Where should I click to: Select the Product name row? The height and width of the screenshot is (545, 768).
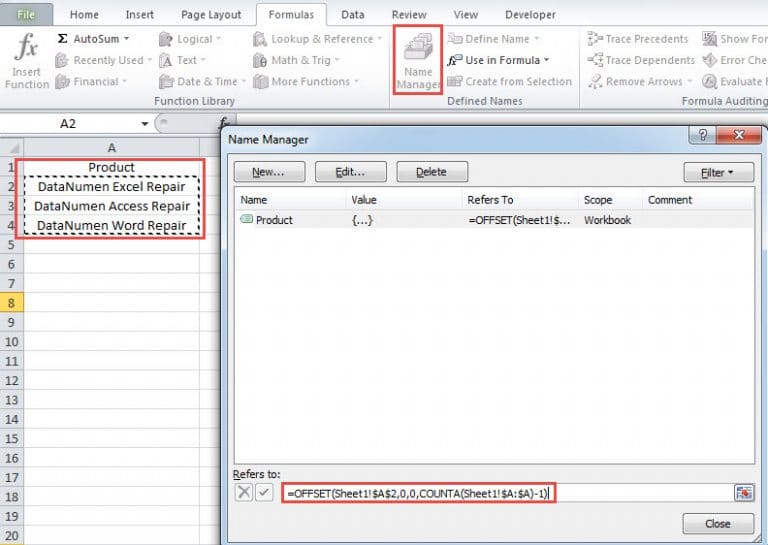[x=495, y=220]
